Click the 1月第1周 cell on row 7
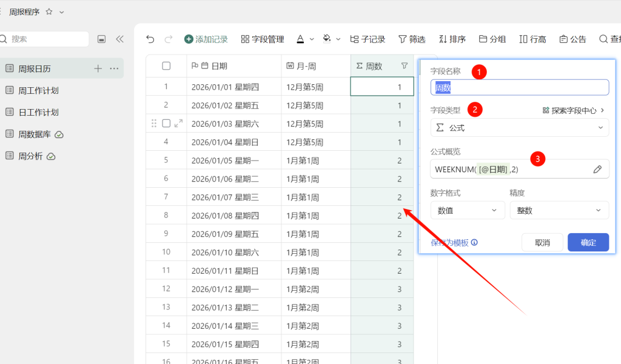621x364 pixels. point(316,197)
